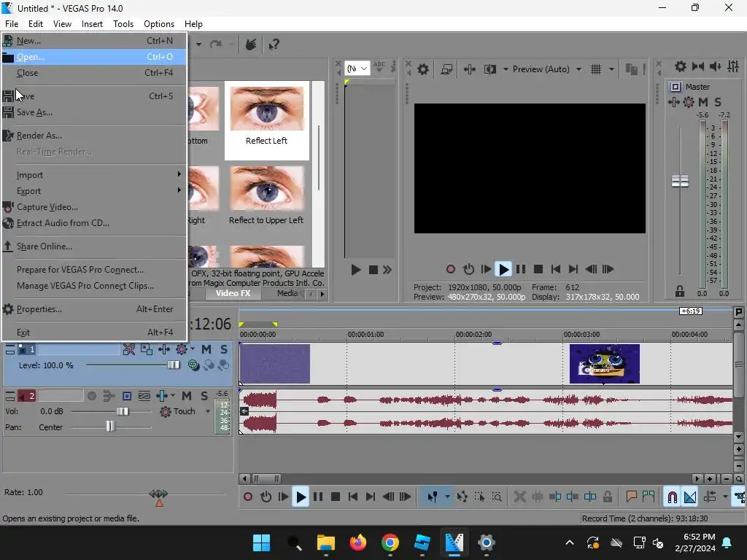
Task: Open the overlays grid dropdown arrow
Action: pyautogui.click(x=611, y=69)
